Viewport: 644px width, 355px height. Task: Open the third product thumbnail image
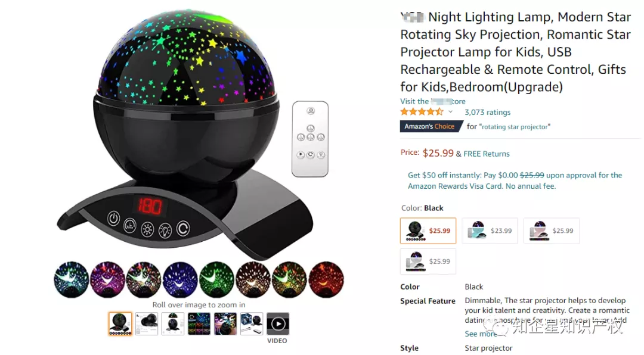pyautogui.click(x=173, y=324)
